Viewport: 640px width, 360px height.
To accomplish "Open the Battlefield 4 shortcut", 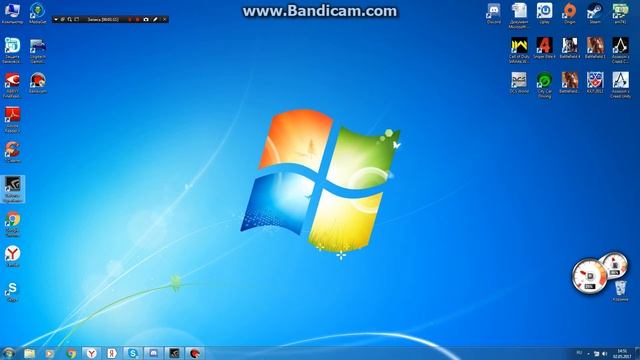I will pyautogui.click(x=570, y=48).
